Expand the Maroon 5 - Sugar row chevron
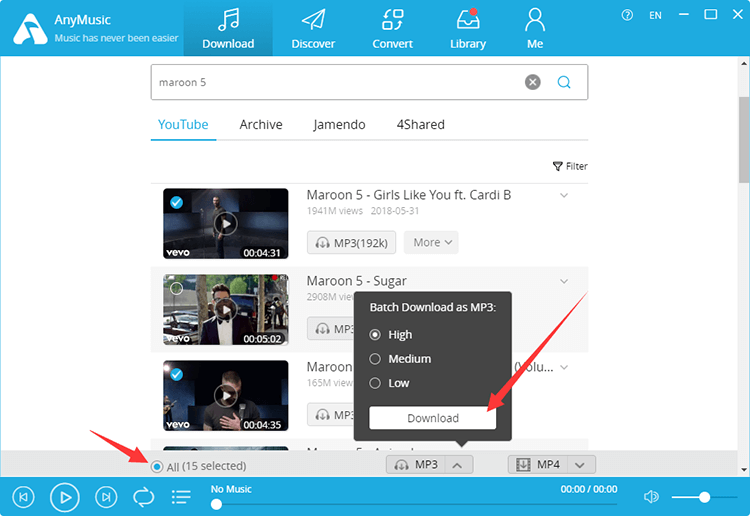 [x=564, y=281]
